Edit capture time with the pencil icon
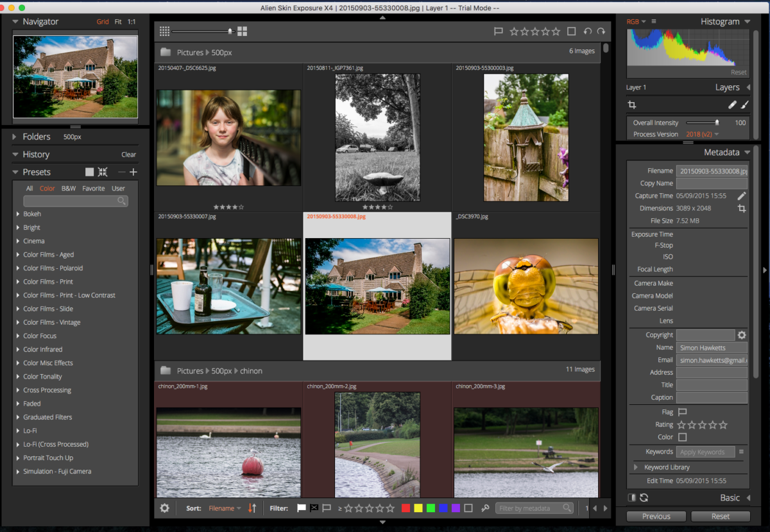Image resolution: width=770 pixels, height=532 pixels. coord(742,196)
